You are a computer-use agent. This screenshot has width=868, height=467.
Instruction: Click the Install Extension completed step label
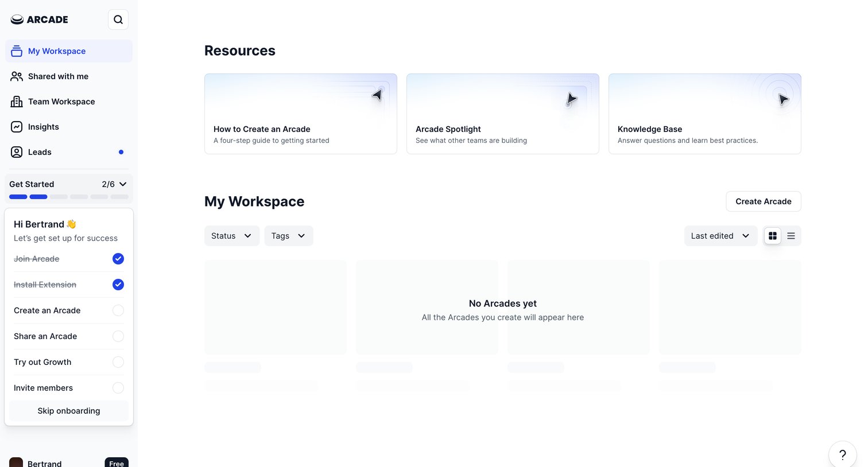click(45, 285)
